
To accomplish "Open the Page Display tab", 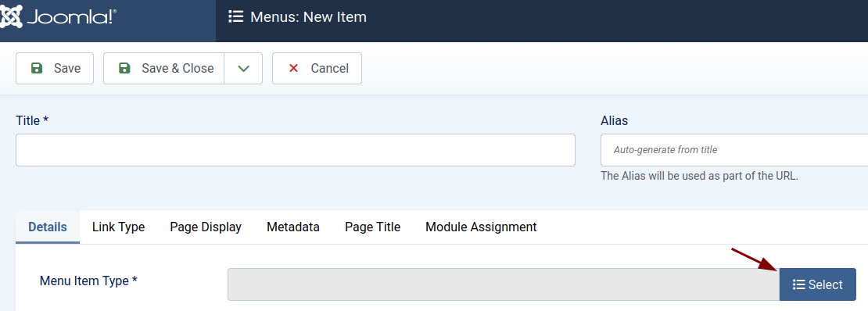I will click(x=206, y=227).
